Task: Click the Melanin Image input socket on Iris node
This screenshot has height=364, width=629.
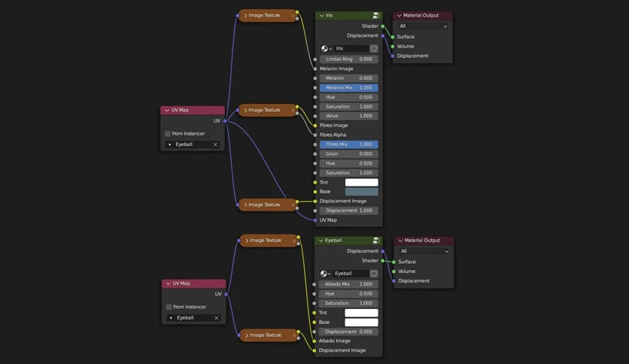Action: pos(315,69)
